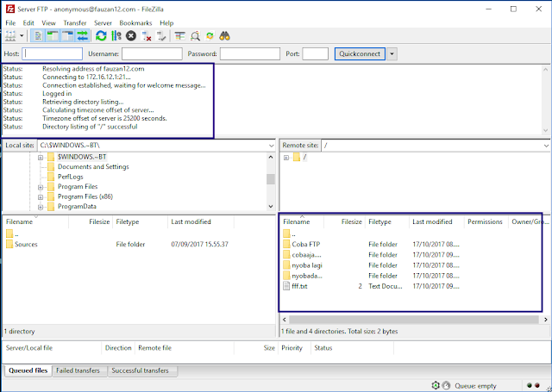This screenshot has height=392, width=552.
Task: Cancel the current operation
Action: point(131,36)
